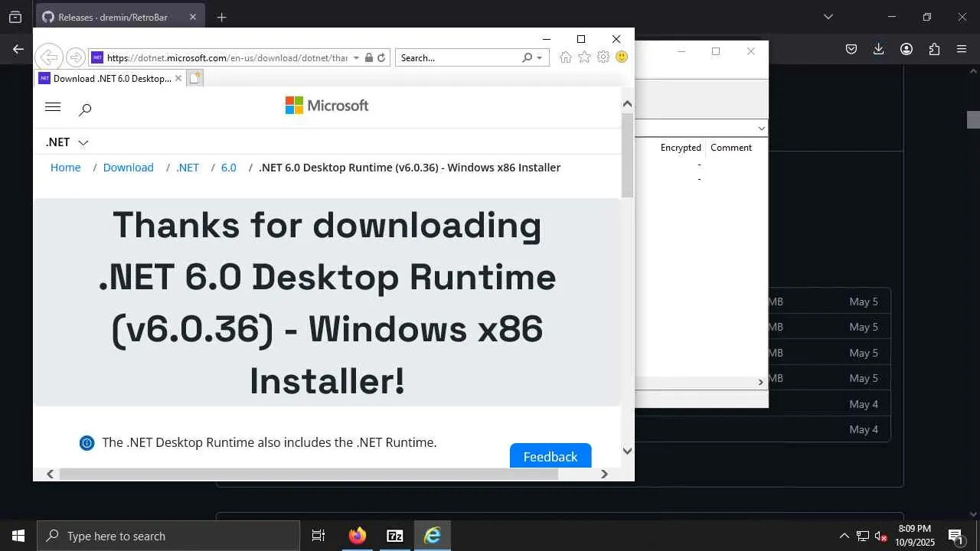
Task: Open the volume icon in the system tray
Action: (x=880, y=536)
